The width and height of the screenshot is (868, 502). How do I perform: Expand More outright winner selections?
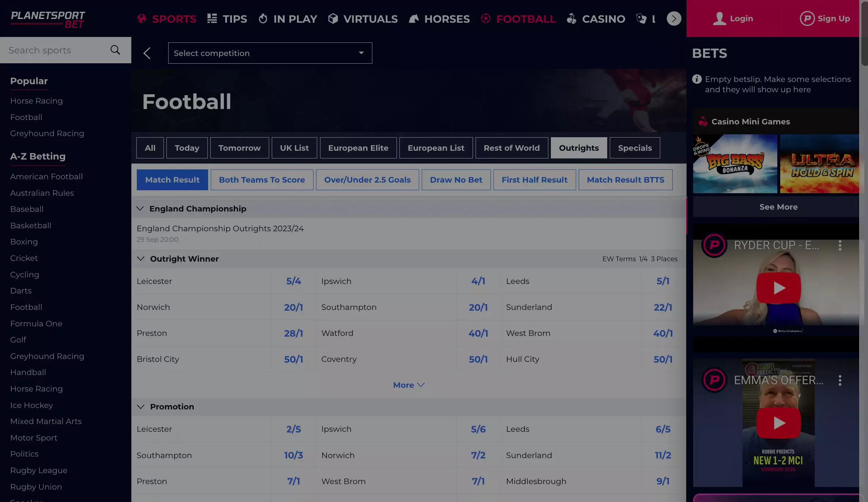(409, 385)
